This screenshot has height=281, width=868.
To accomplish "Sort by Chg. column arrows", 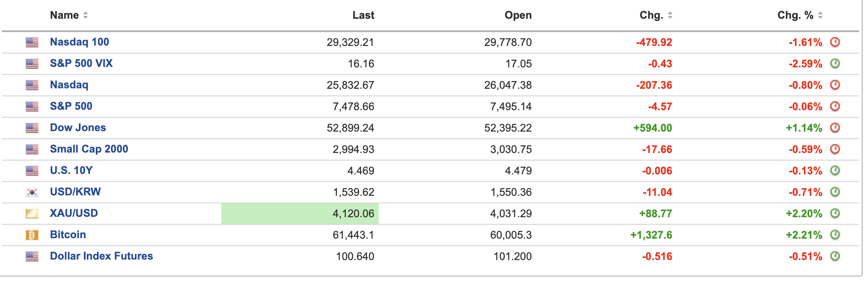I will [x=670, y=15].
